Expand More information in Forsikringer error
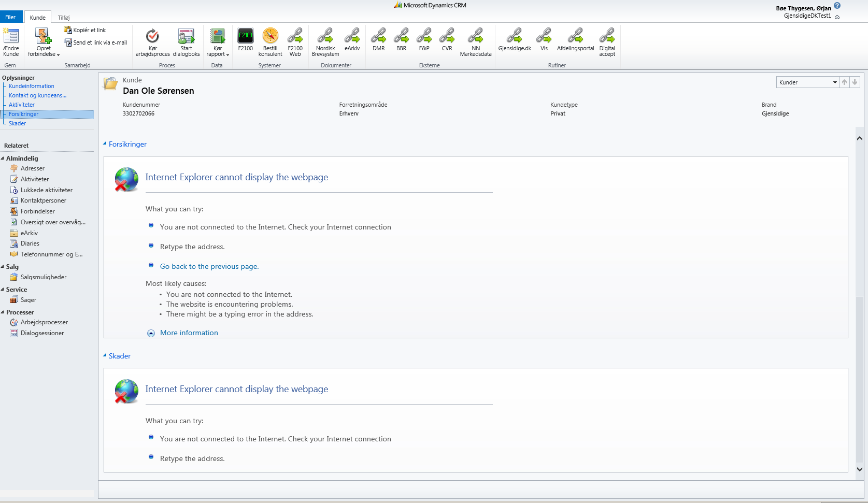 (x=189, y=333)
